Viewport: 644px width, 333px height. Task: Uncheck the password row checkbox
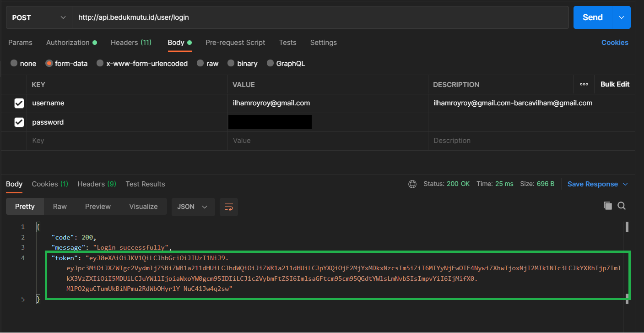[x=19, y=122]
